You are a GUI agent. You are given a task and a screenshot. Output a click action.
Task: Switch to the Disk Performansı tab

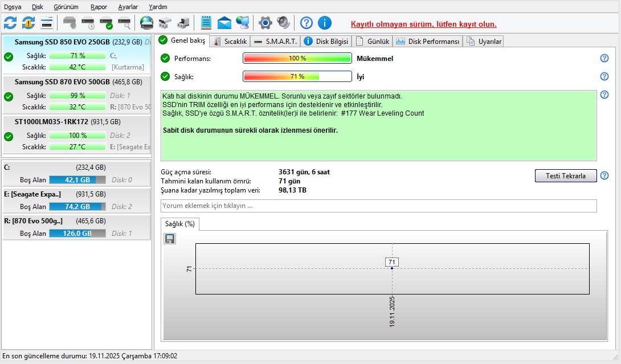point(427,42)
